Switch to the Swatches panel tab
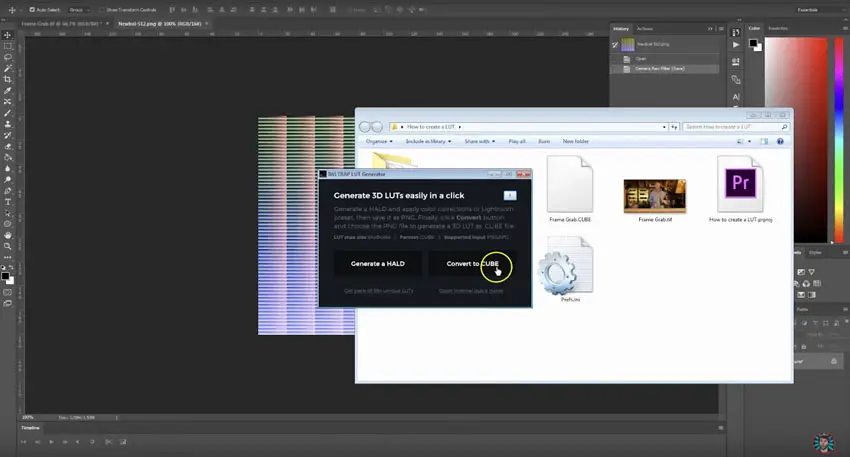The image size is (850, 457). click(x=778, y=28)
